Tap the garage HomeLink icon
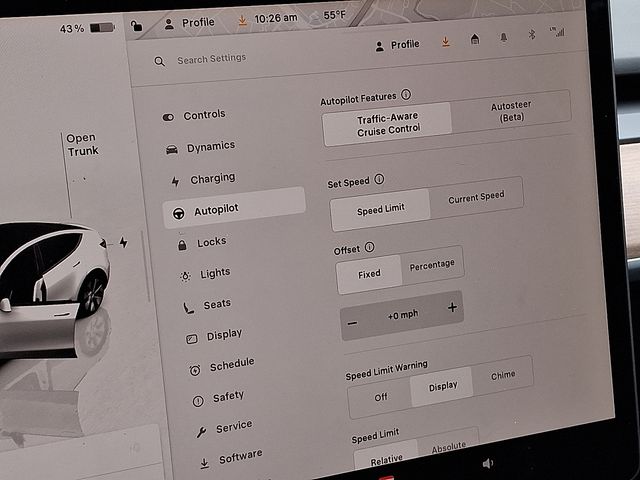The height and width of the screenshot is (480, 640). [475, 39]
